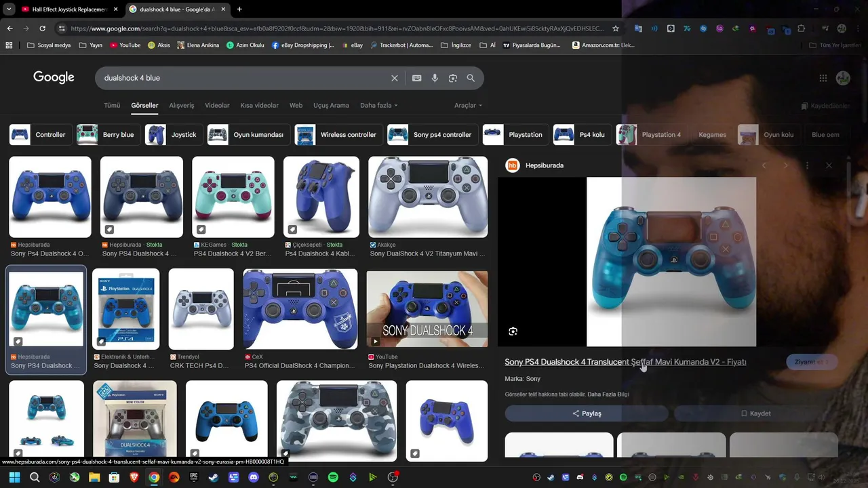Open the EA app from the taskbar
868x488 pixels.
tap(174, 477)
